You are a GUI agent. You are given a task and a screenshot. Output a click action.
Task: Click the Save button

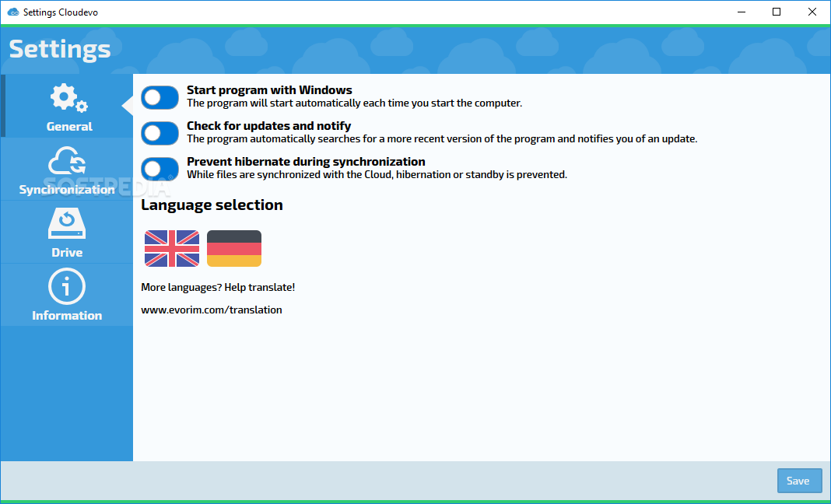pyautogui.click(x=799, y=481)
